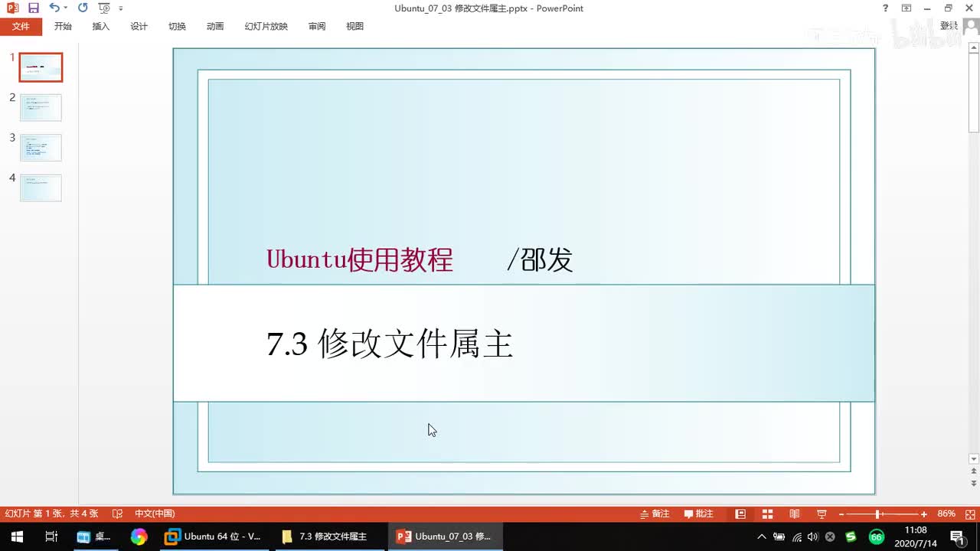Image resolution: width=980 pixels, height=551 pixels.
Task: Click Sogou input method S icon
Action: pyautogui.click(x=851, y=536)
